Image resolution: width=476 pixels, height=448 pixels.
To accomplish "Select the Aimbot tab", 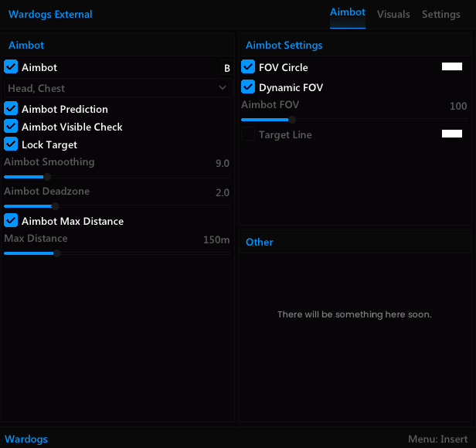I will click(348, 12).
